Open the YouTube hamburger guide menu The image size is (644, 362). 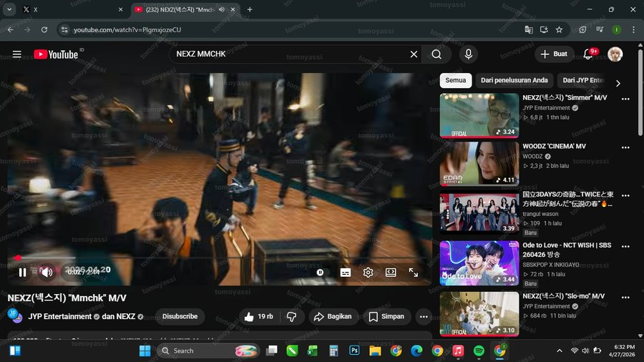(17, 54)
